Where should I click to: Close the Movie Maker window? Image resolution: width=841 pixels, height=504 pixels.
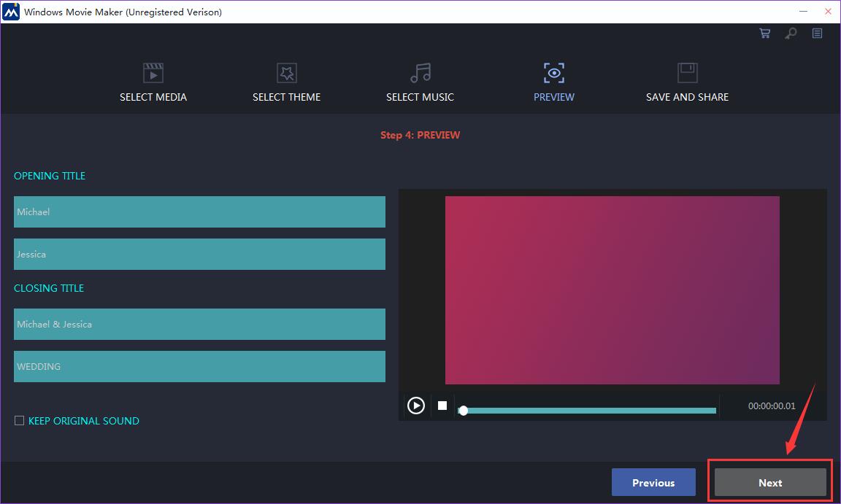tap(828, 11)
